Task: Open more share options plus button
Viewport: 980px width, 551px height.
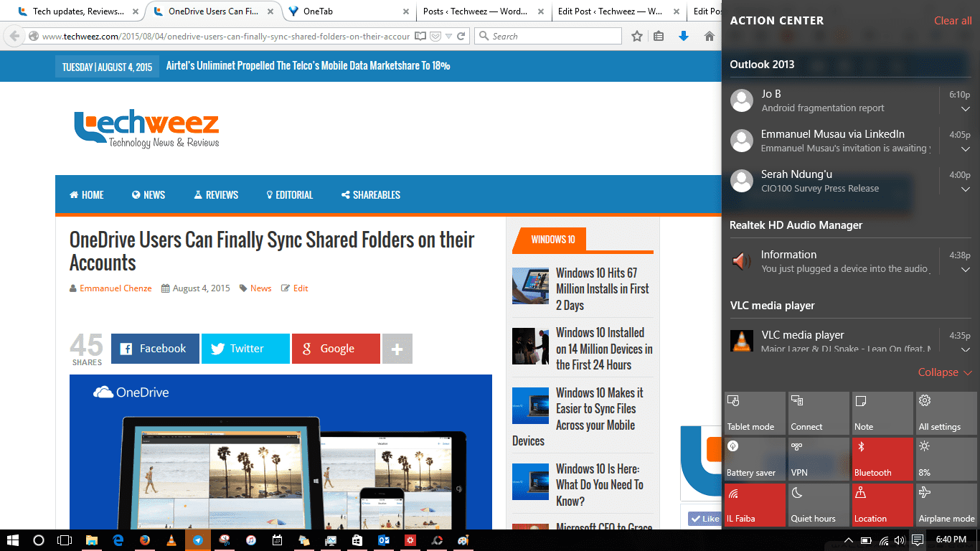Action: 397,349
